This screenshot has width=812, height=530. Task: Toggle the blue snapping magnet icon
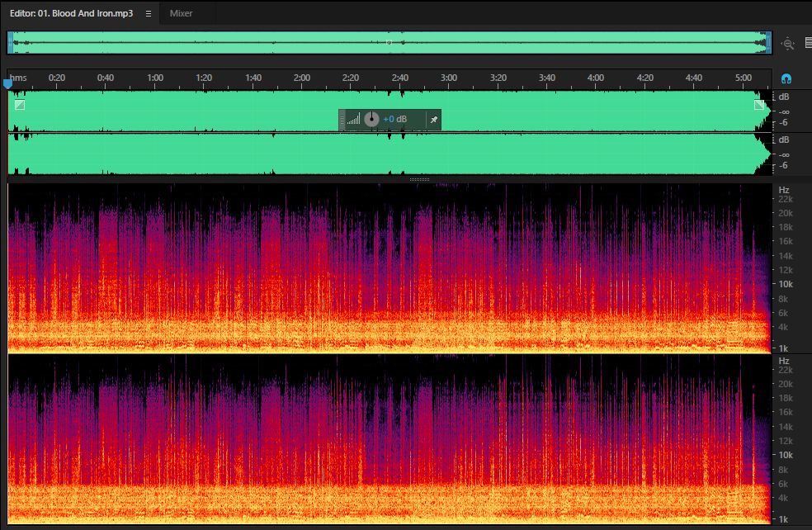786,78
